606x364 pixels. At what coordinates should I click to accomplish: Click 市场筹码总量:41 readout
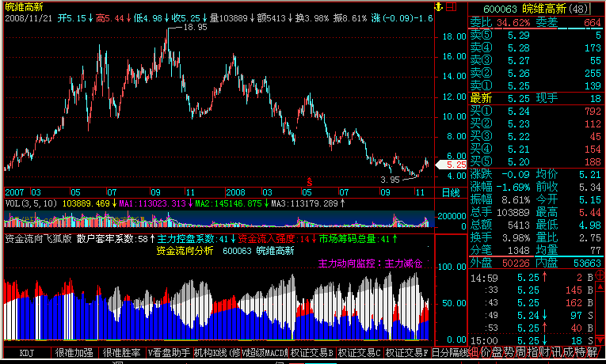click(x=354, y=239)
